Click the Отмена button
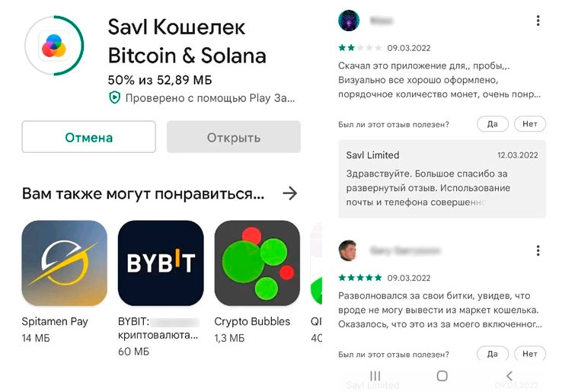562x392 pixels. tap(89, 137)
